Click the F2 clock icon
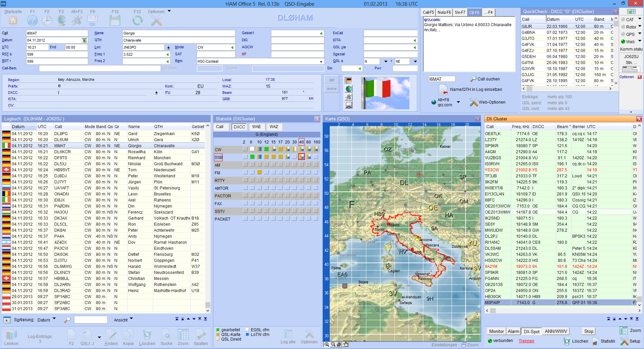 [x=47, y=21]
